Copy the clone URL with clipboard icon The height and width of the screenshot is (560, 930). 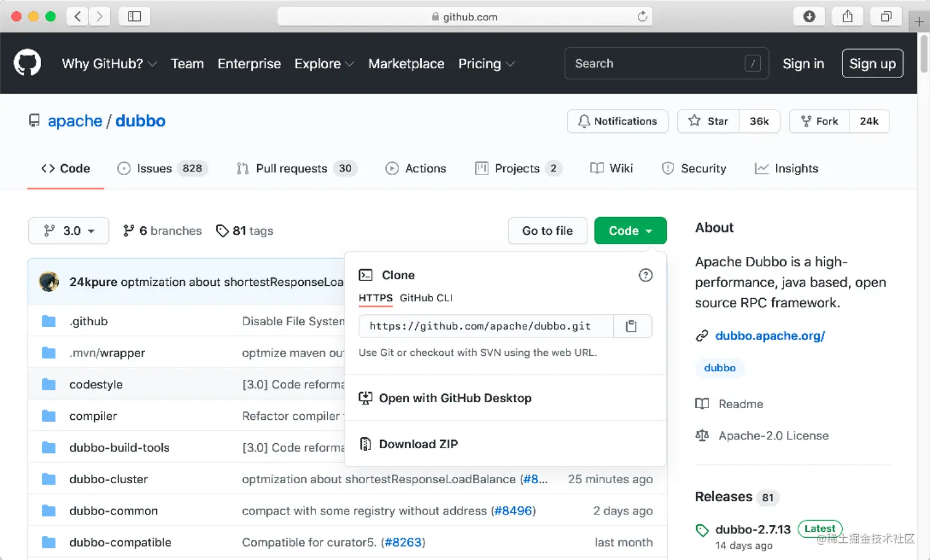pos(631,326)
